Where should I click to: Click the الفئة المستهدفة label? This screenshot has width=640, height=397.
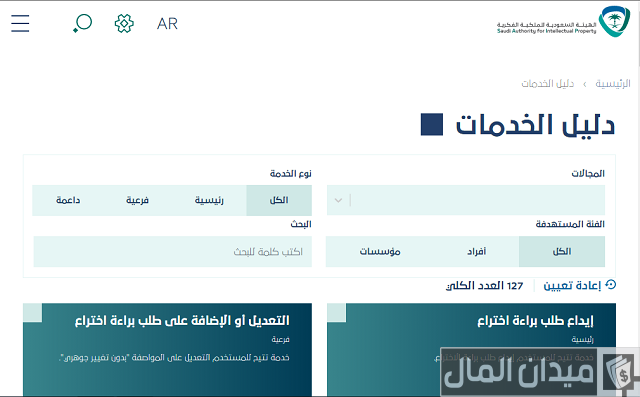click(x=570, y=224)
